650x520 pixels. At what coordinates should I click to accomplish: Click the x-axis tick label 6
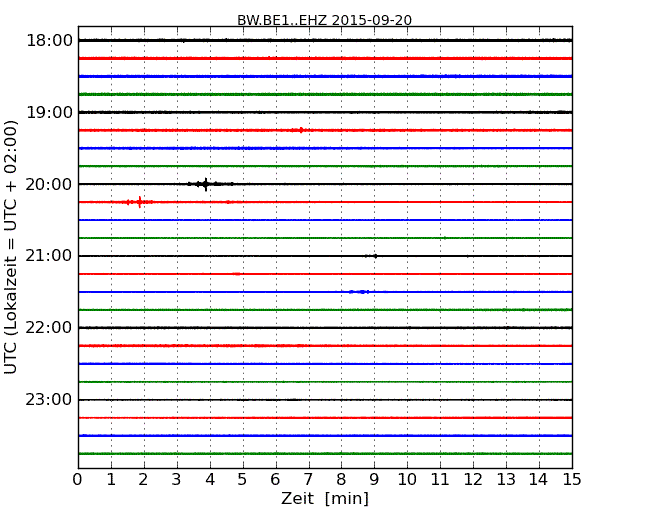click(x=275, y=480)
